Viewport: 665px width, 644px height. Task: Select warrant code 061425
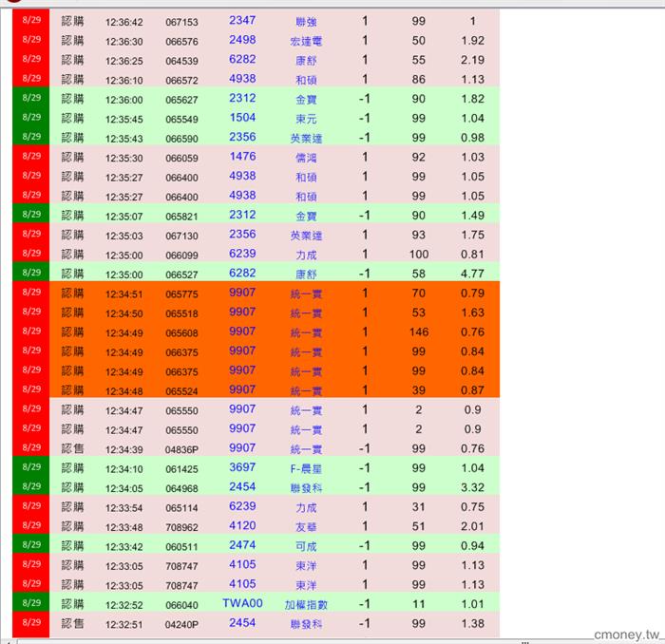tap(181, 469)
